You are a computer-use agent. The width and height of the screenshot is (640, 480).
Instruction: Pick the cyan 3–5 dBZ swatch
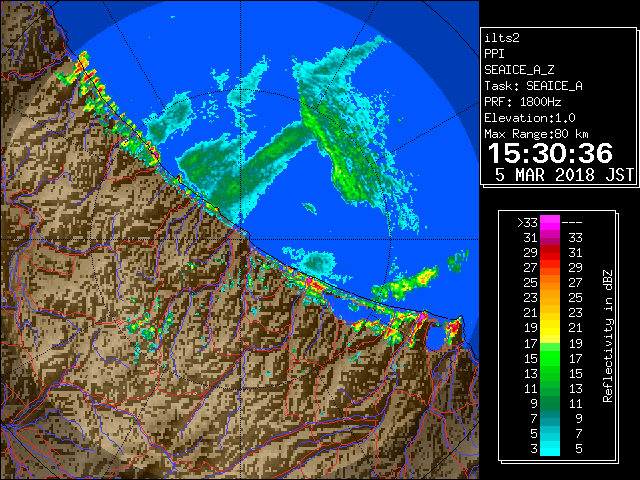click(x=550, y=449)
